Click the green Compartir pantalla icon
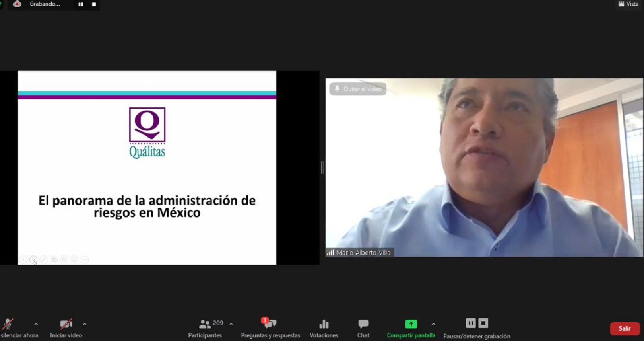 411,324
